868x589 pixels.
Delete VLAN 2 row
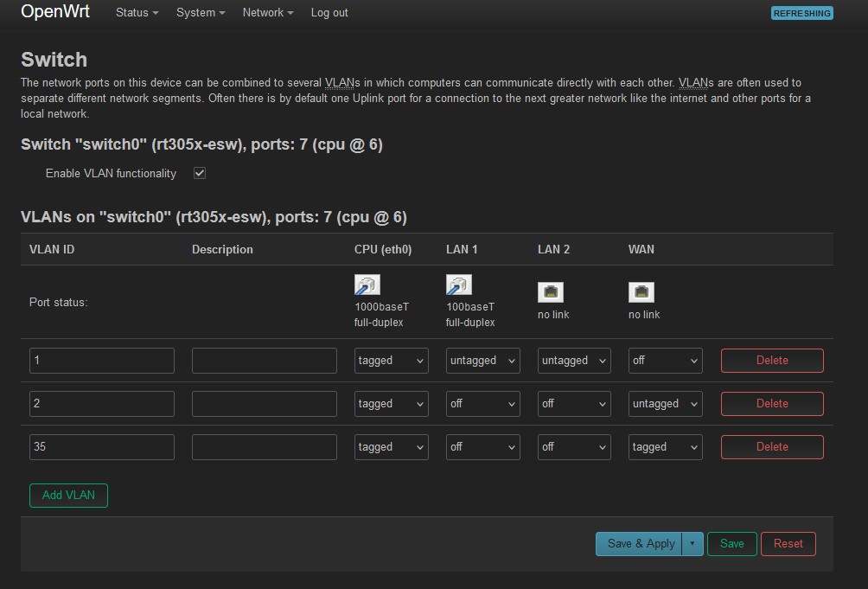click(772, 404)
